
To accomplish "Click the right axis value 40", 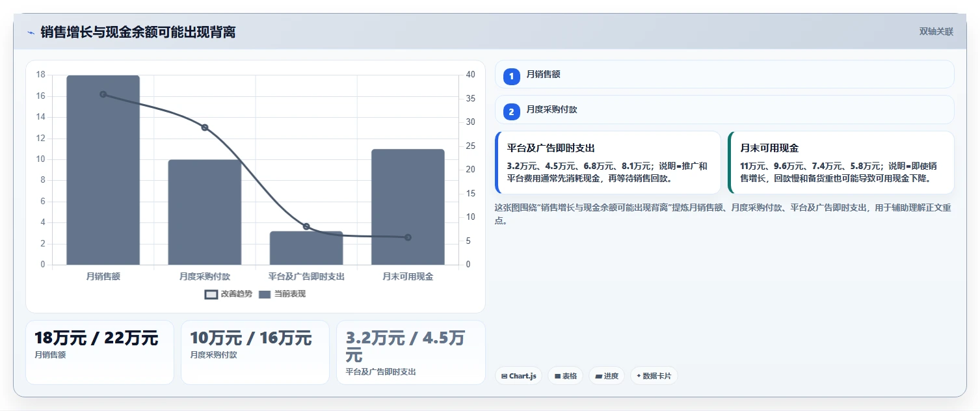I will (x=471, y=75).
